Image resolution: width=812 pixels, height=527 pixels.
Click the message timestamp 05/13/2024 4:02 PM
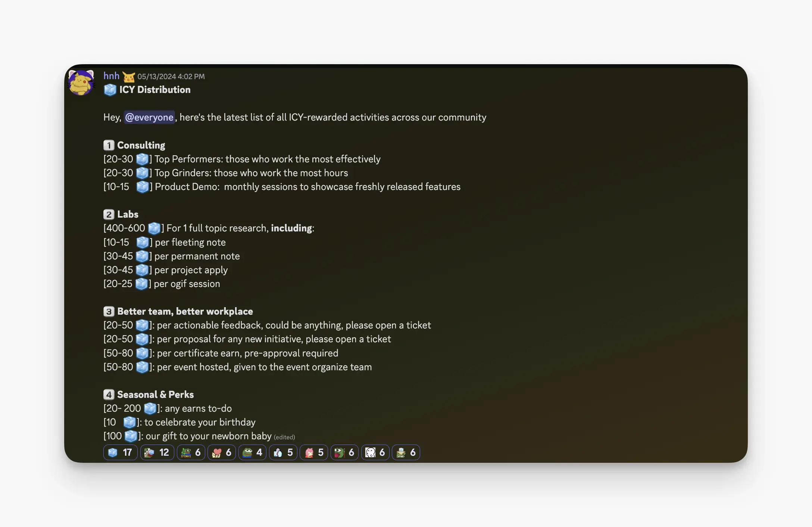pyautogui.click(x=171, y=77)
